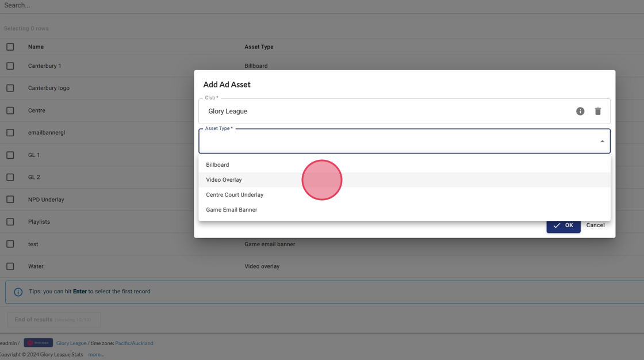The width and height of the screenshot is (644, 360).
Task: Select the GL 2 row checkbox
Action: pos(10,177)
